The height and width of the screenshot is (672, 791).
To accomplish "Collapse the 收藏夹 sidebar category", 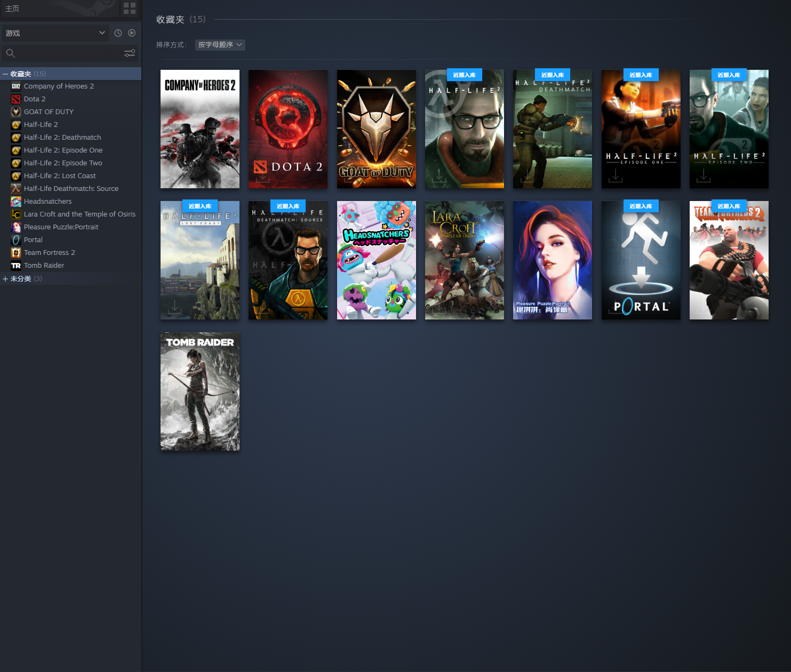I will coord(5,74).
